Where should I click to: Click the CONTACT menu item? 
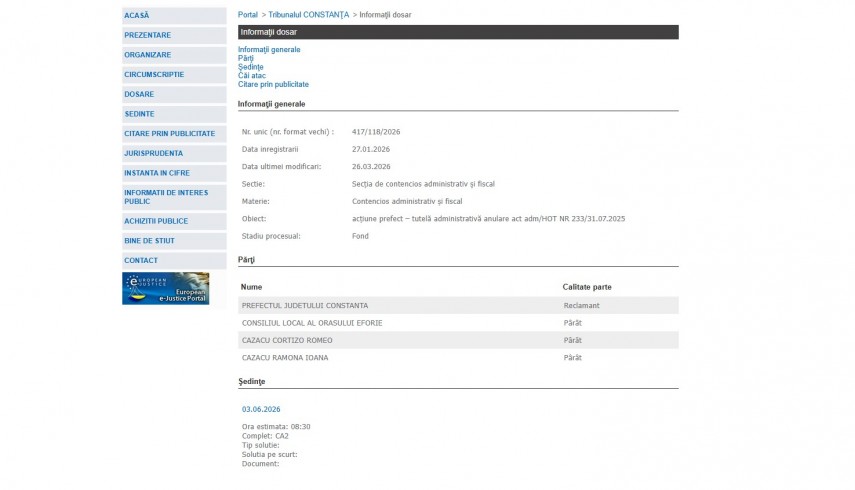pos(141,260)
